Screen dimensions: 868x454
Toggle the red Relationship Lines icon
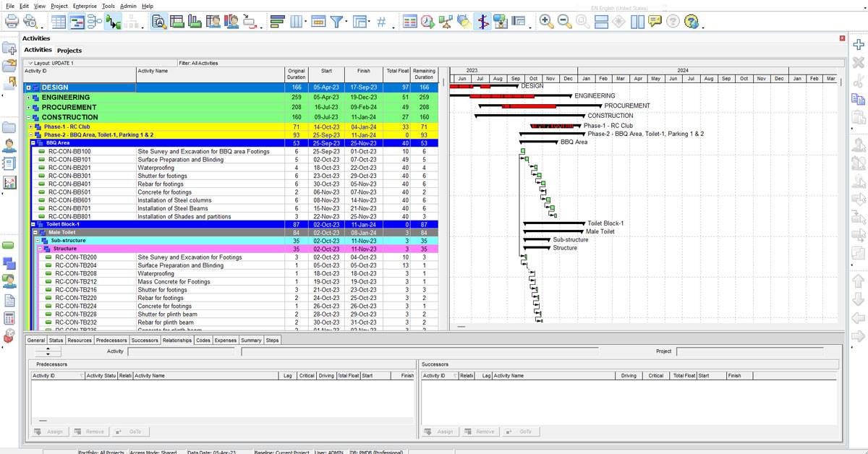click(x=482, y=22)
